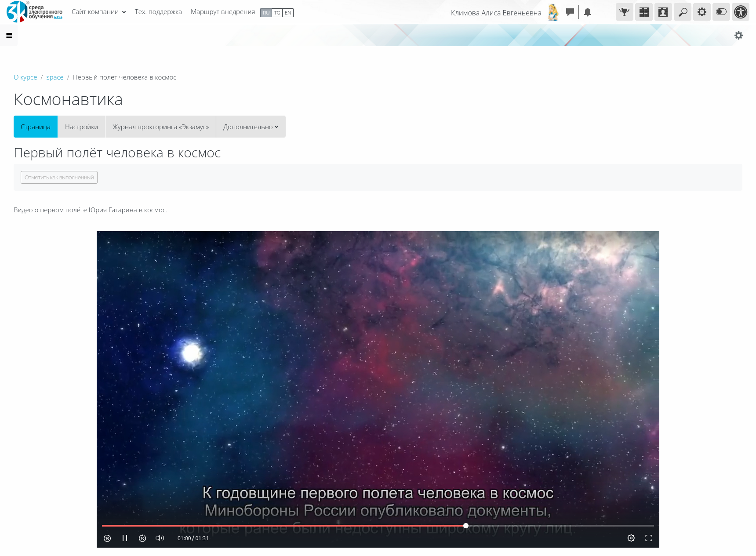Image resolution: width=756 pixels, height=556 pixels.
Task: Click the 01:00 / 01:31 time display
Action: click(193, 538)
